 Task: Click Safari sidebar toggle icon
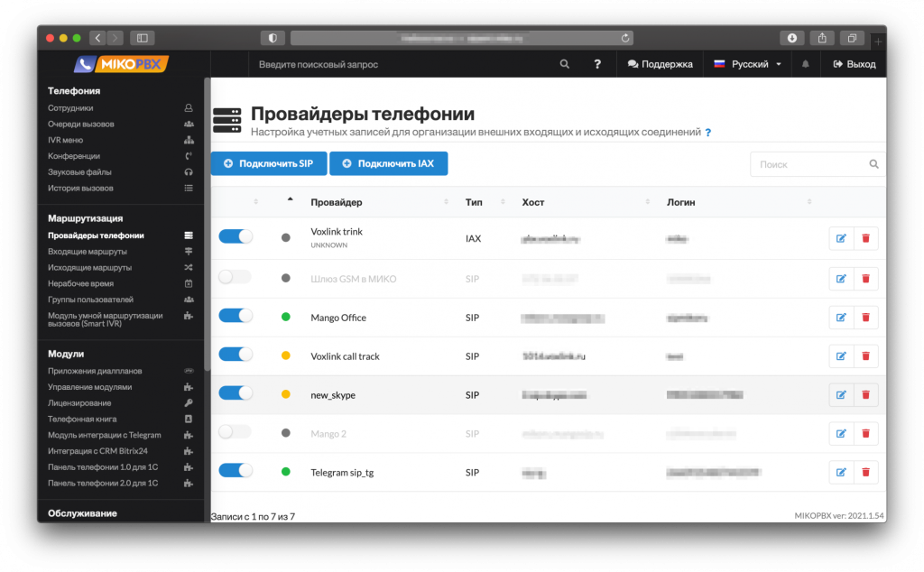143,38
